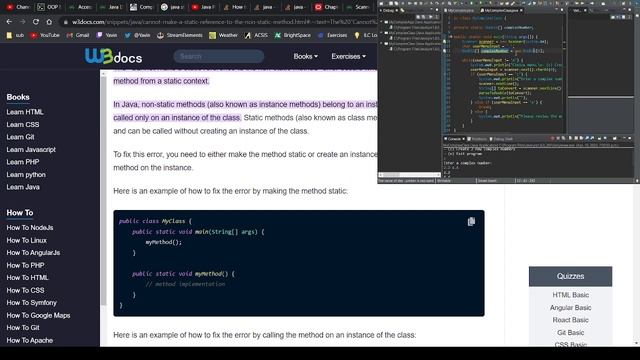Open the How To AngularJs link
640x360 pixels.
click(x=33, y=253)
